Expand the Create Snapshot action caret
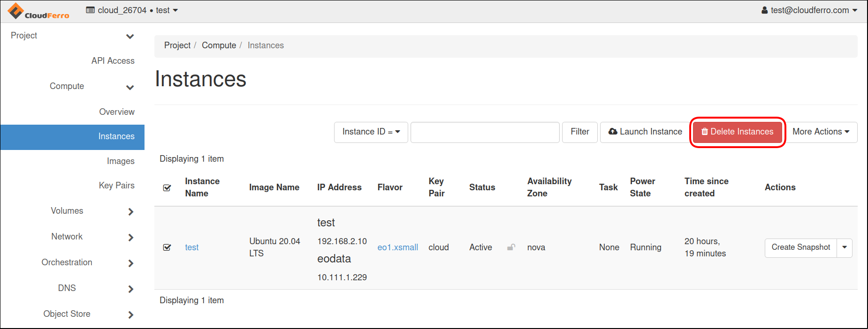Image resolution: width=868 pixels, height=329 pixels. click(x=845, y=247)
